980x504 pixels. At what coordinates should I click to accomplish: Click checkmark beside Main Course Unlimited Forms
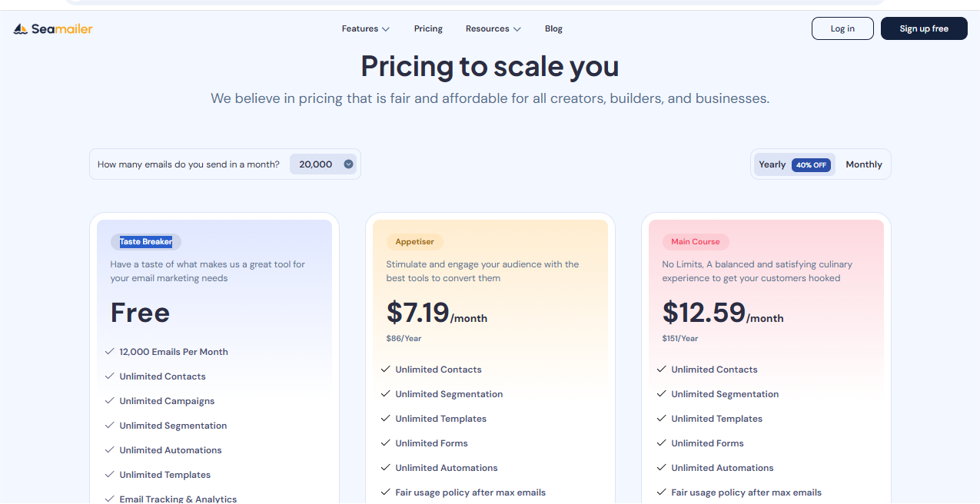(662, 443)
